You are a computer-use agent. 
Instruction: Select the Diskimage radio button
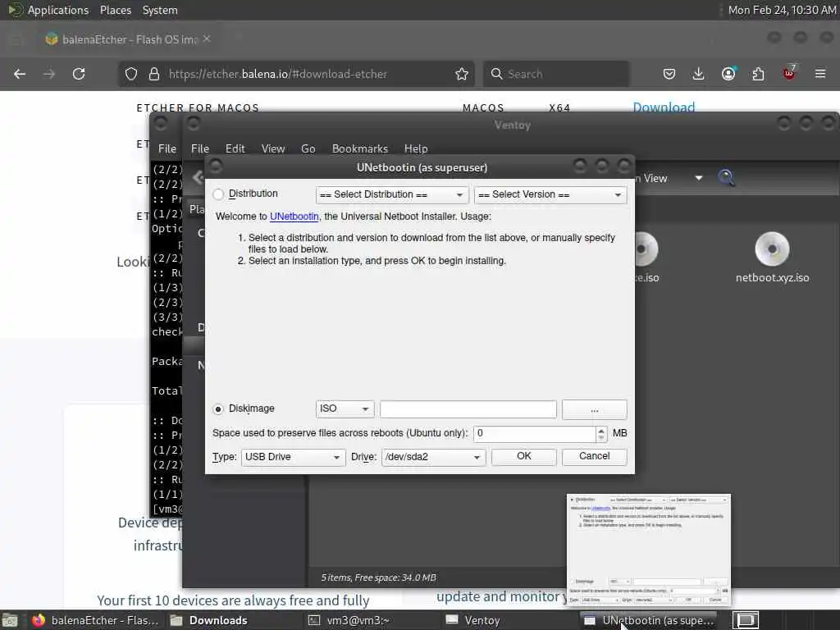pos(218,409)
